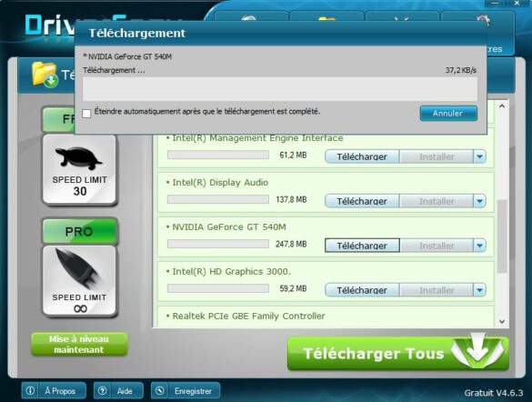Click the 37,2 KB/s speed text

tap(461, 70)
